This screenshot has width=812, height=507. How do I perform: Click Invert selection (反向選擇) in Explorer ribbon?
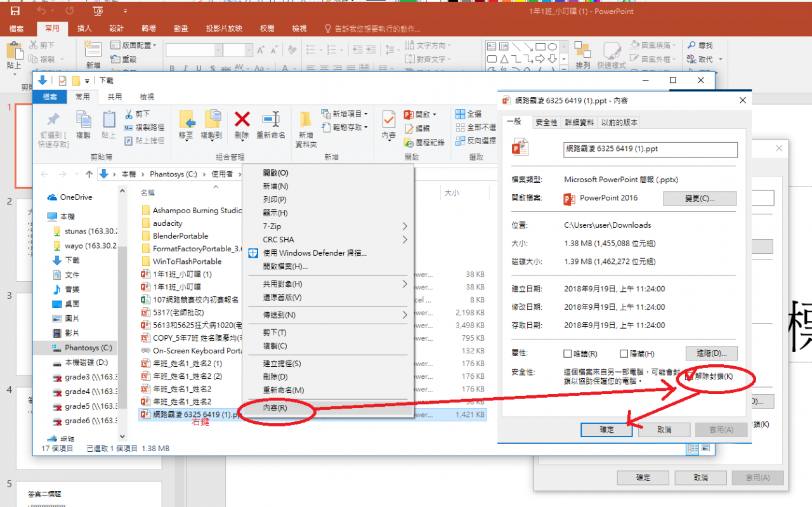[x=476, y=141]
